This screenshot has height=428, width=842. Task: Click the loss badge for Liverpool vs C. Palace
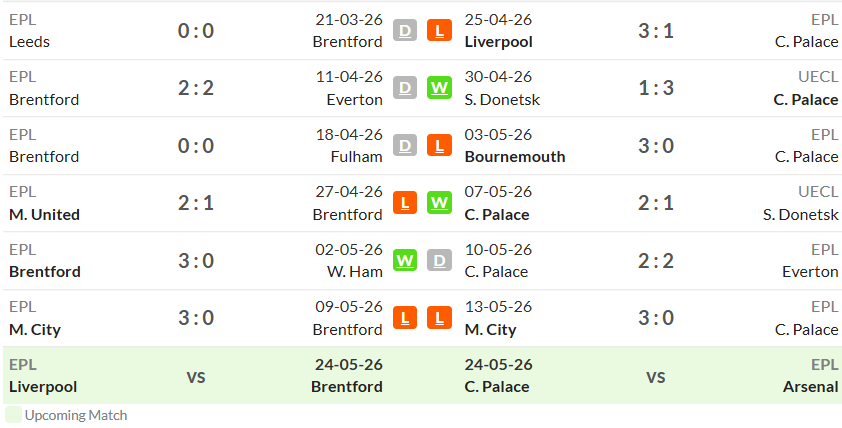click(439, 31)
